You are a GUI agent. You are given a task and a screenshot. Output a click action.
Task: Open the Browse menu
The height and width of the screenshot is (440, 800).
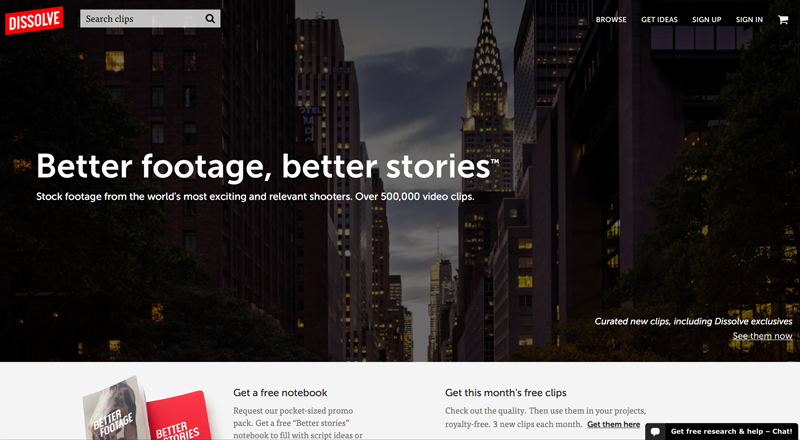pos(611,19)
